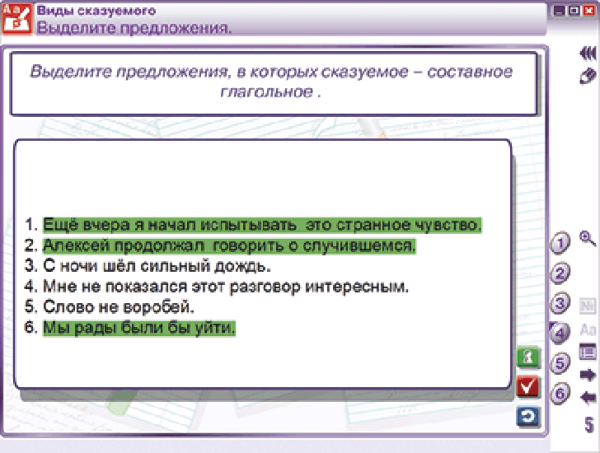Go to exercise page 5
The image size is (600, 453).
coord(560,363)
